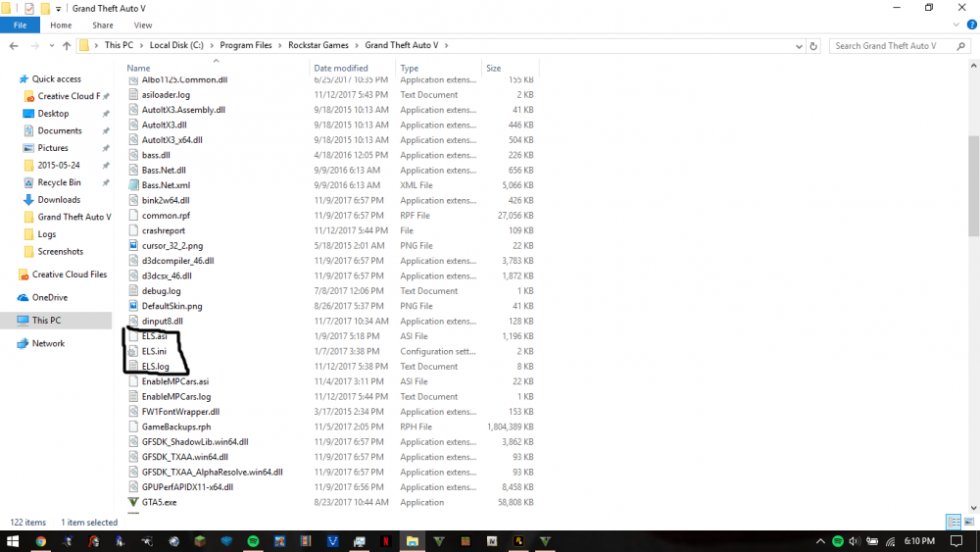980x552 pixels.
Task: Select the cursor_32_2.png image file icon
Action: pyautogui.click(x=133, y=246)
